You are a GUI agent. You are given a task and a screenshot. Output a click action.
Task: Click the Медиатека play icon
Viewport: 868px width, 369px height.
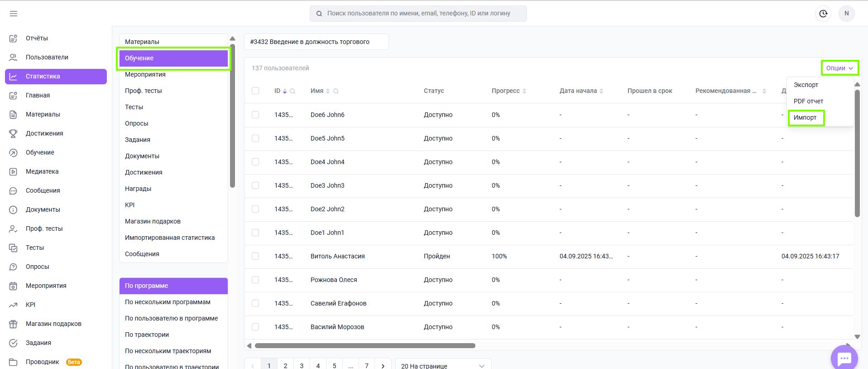[x=13, y=171]
